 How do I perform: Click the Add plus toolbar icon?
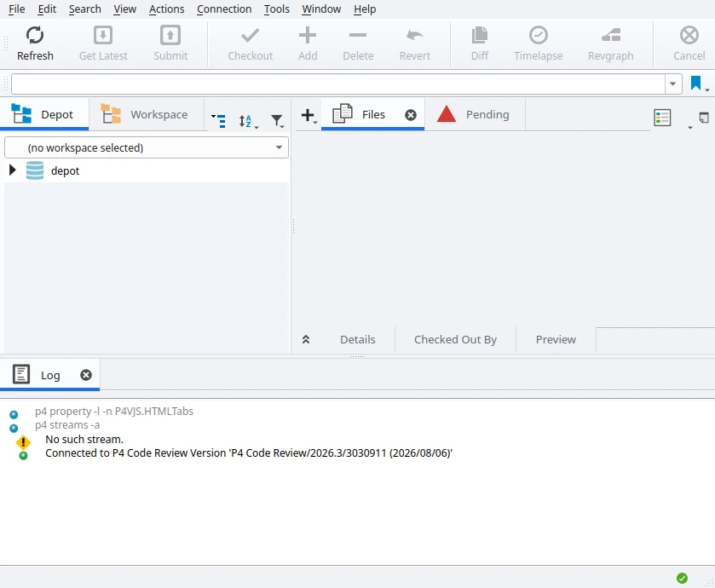pyautogui.click(x=308, y=35)
